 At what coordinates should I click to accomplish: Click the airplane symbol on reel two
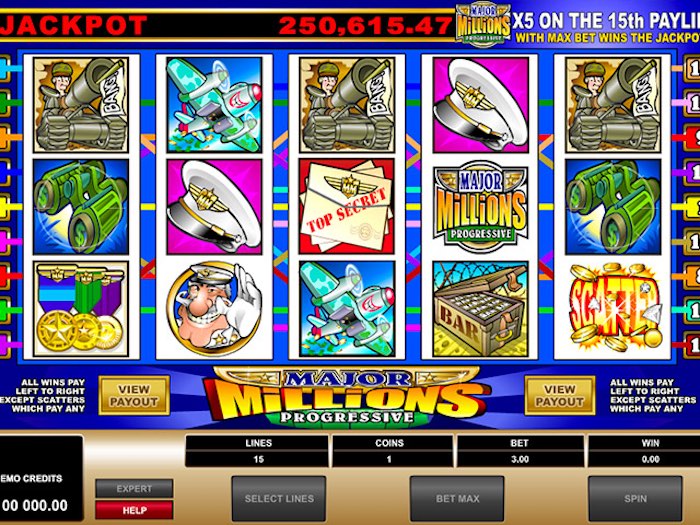coord(214,104)
